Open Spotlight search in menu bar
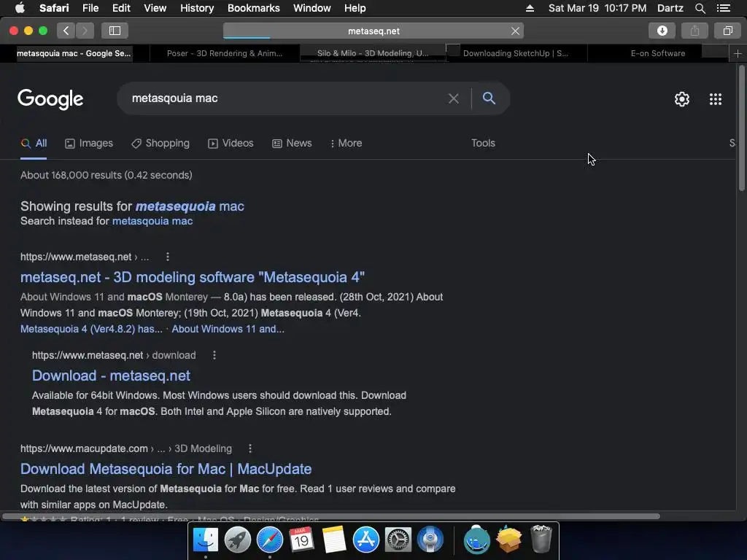747x560 pixels. click(700, 8)
